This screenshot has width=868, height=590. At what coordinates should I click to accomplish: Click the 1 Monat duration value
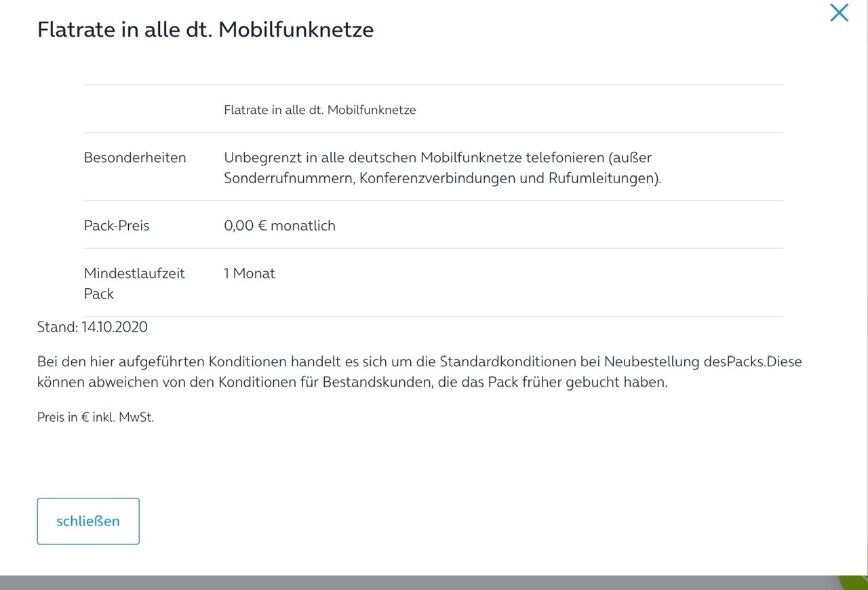(250, 273)
